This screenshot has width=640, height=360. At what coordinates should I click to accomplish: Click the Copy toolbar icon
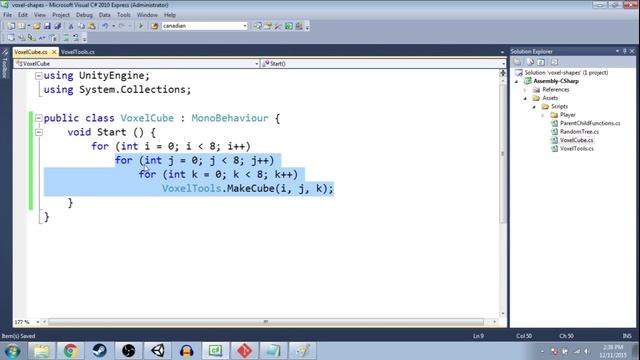click(x=81, y=26)
